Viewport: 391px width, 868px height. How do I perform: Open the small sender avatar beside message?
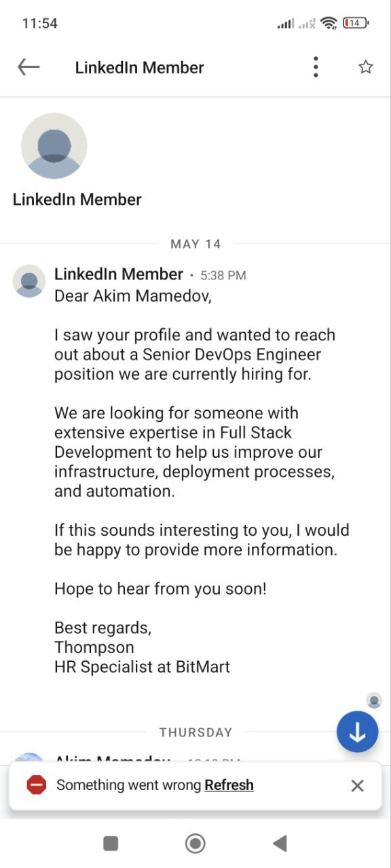(x=29, y=281)
